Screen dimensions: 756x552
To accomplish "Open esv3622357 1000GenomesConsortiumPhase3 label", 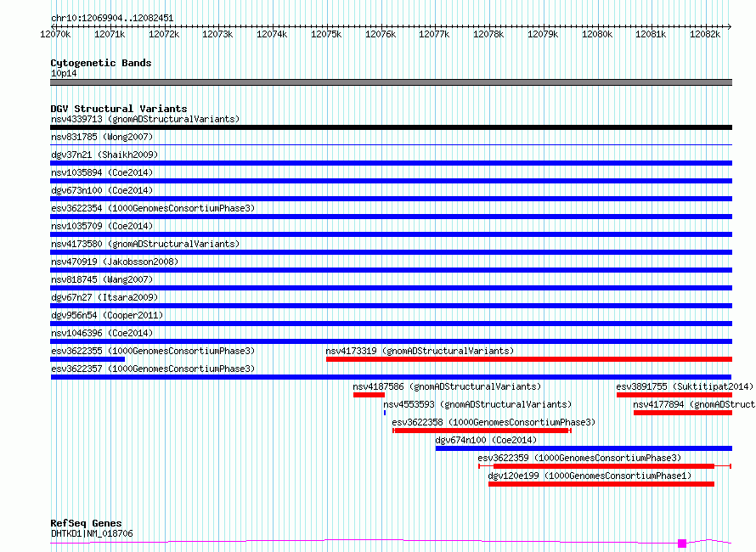I will [153, 369].
